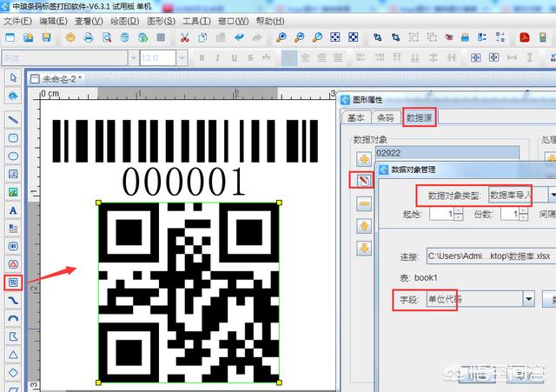Viewport: 556px width, 392px height.
Task: Add a data object with the plus button
Action: [363, 159]
